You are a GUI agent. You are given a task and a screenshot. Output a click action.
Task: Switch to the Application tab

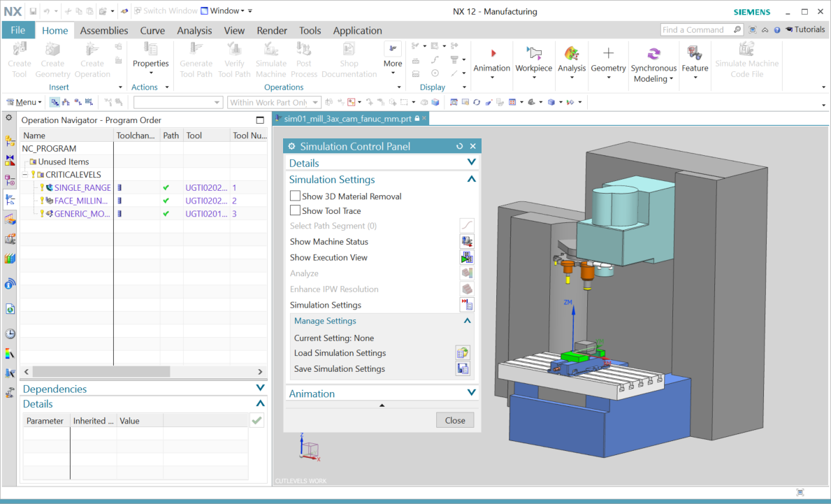pos(358,31)
